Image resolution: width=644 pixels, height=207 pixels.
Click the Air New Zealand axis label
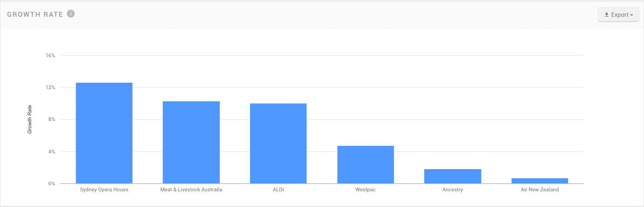[x=540, y=190]
